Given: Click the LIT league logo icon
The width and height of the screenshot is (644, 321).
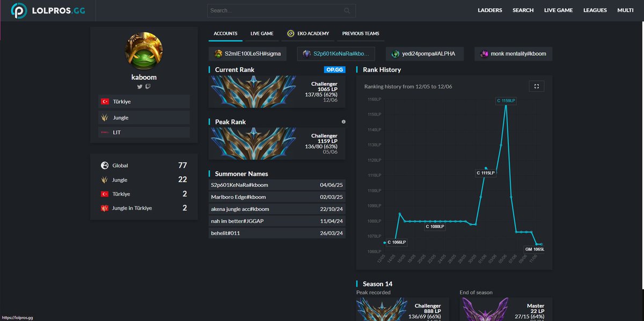Looking at the screenshot, I should click(105, 132).
